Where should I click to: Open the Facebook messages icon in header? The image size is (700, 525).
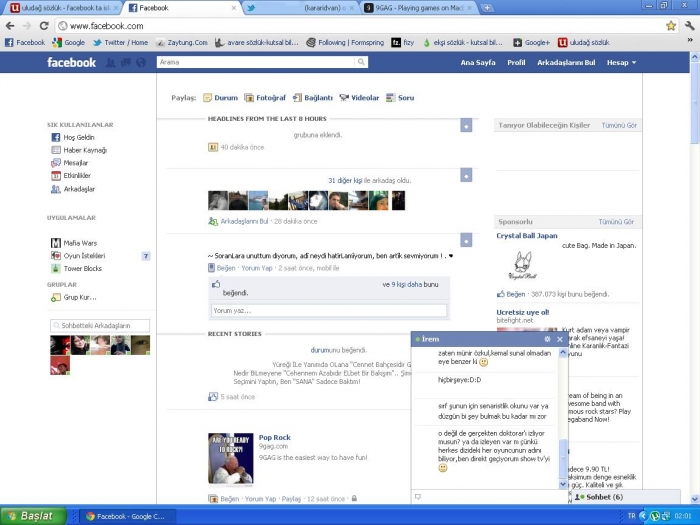[x=126, y=62]
